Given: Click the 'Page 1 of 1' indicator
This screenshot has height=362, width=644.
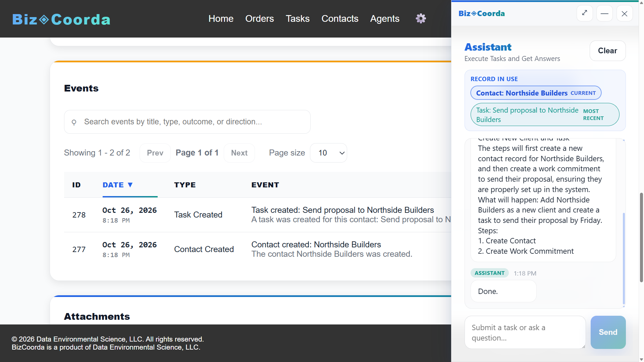Looking at the screenshot, I should [x=197, y=153].
